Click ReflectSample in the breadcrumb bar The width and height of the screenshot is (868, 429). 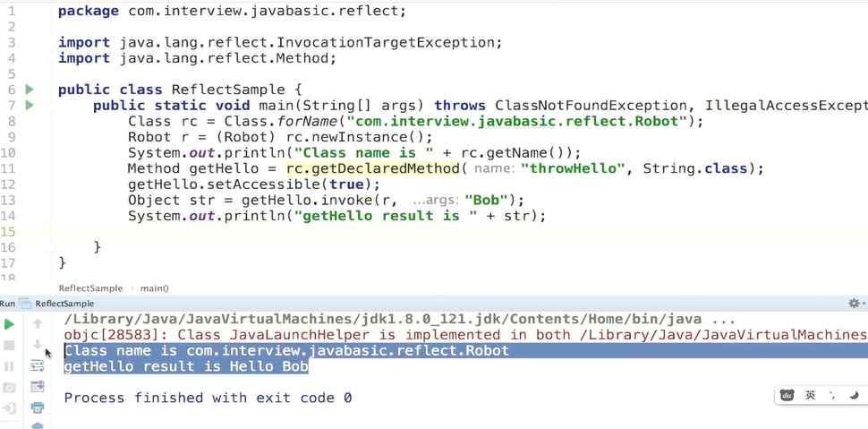pos(90,288)
